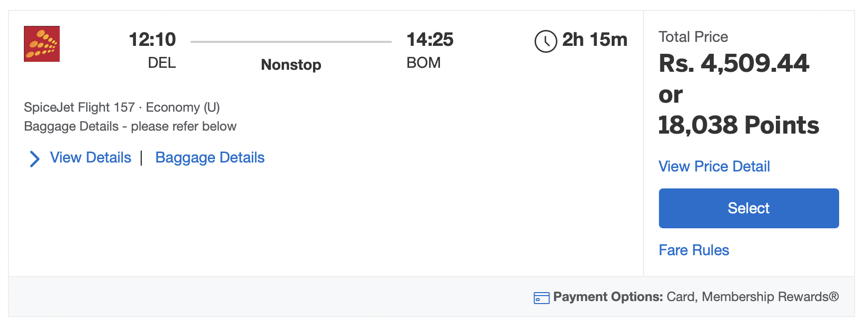
Task: Click the Total Price heading
Action: tap(693, 37)
